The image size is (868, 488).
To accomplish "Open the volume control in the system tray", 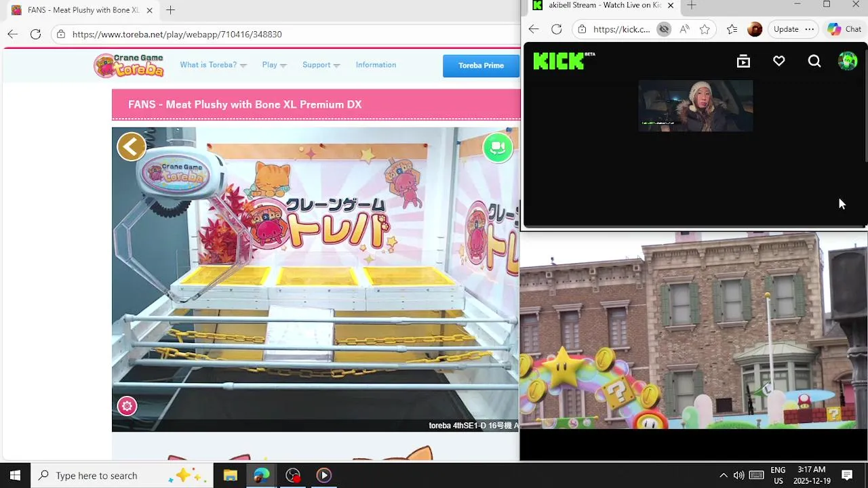I will point(739,475).
